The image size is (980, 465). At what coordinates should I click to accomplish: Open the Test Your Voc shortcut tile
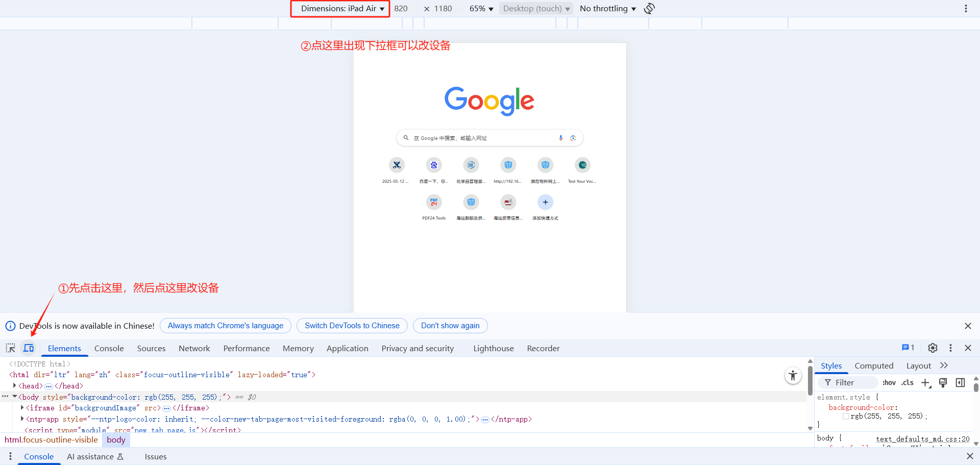point(582,170)
